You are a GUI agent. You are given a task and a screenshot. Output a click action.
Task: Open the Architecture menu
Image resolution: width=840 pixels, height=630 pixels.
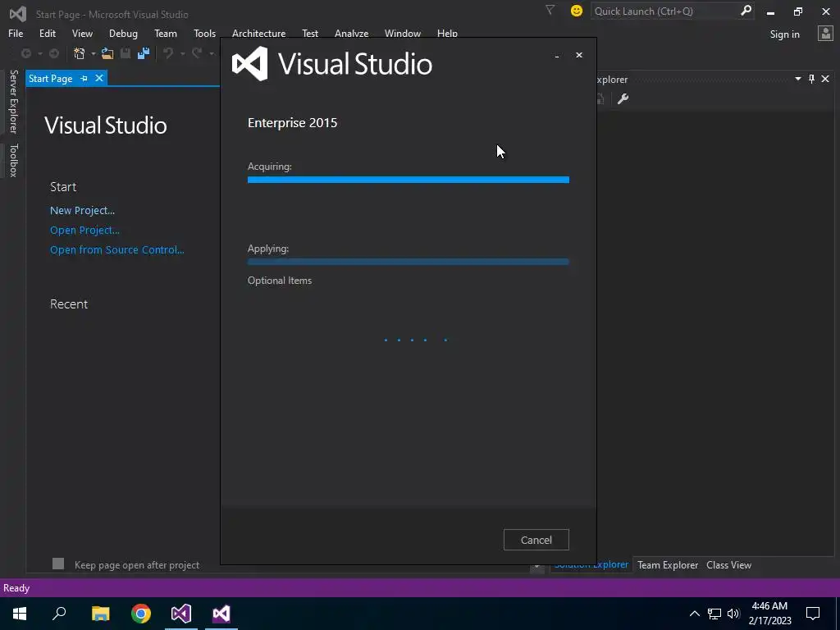pos(258,33)
